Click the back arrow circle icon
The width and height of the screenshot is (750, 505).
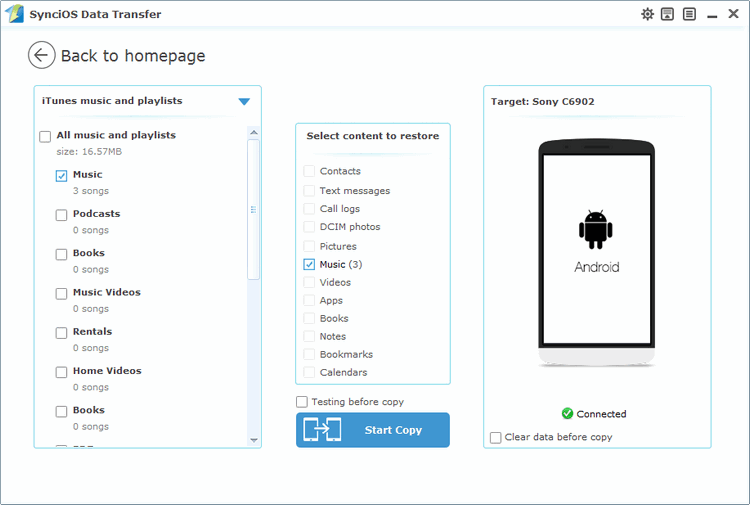[41, 55]
